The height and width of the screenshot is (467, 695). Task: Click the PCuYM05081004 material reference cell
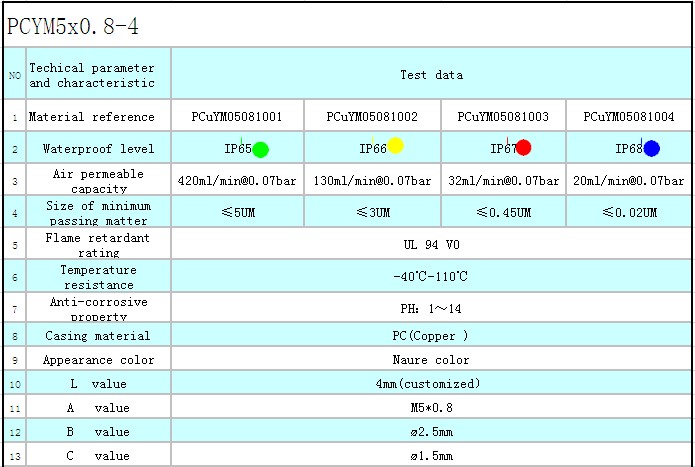click(x=629, y=117)
